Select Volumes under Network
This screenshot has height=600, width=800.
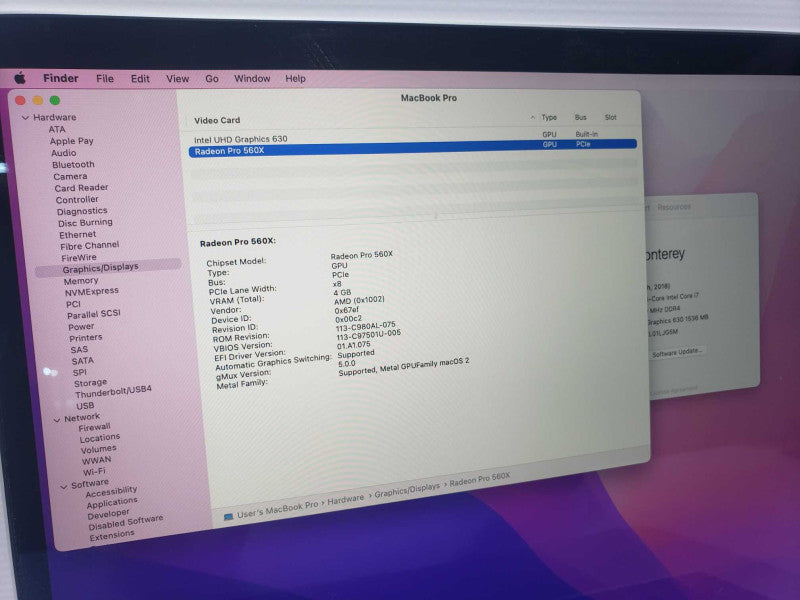[98, 449]
